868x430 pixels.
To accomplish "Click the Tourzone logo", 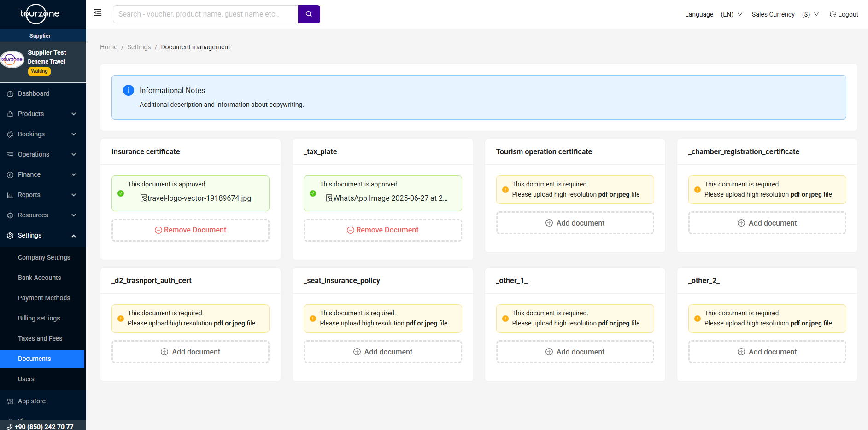I will (40, 14).
